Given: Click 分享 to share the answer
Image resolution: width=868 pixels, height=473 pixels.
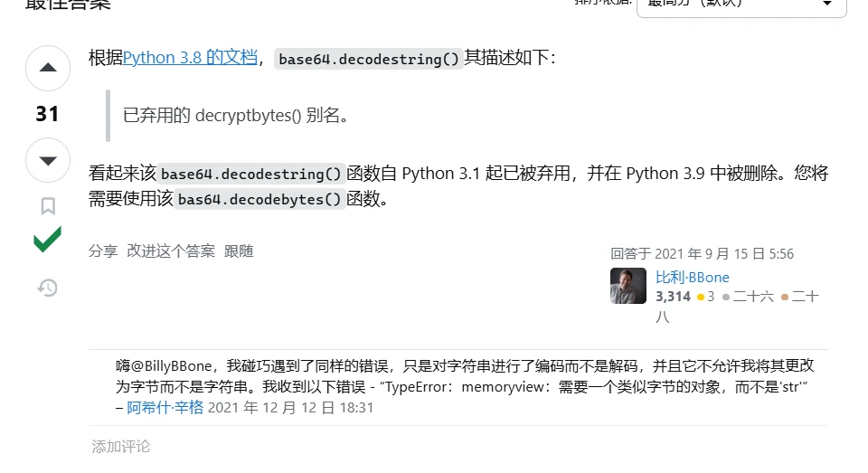Looking at the screenshot, I should click(103, 251).
